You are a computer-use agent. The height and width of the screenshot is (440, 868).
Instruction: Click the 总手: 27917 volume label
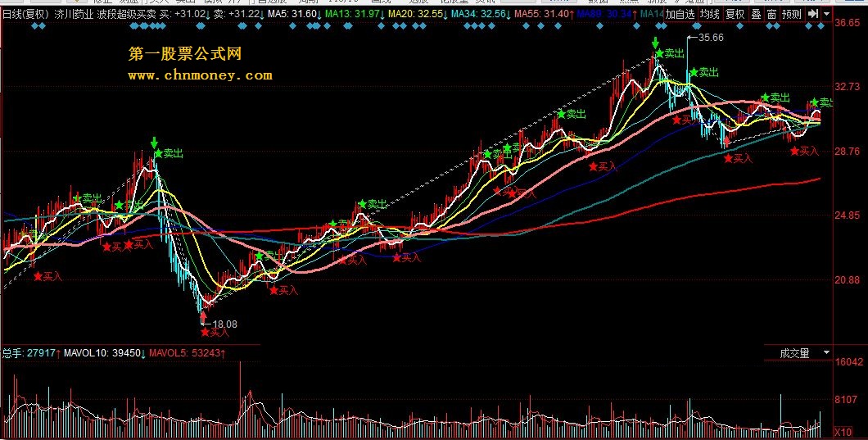(32, 353)
